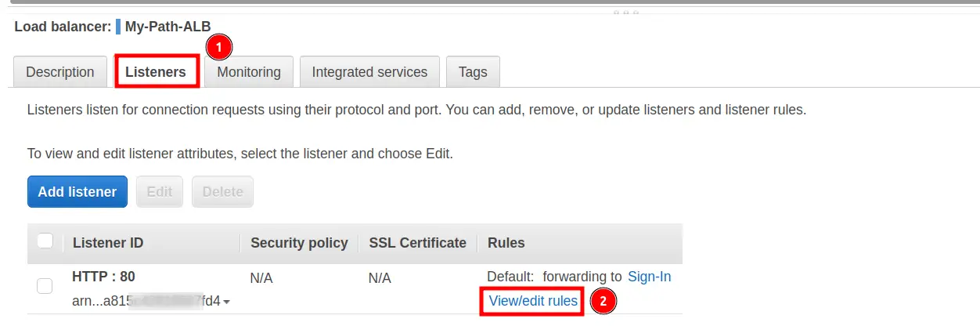Click the panel resize grip dots
Viewport: 980px width, 326px height.
tap(625, 13)
